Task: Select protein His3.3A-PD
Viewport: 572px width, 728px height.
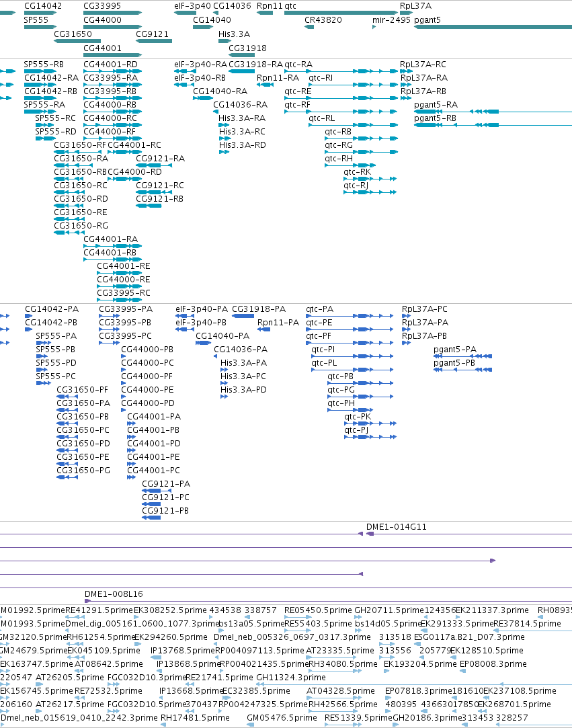Action: click(x=244, y=390)
